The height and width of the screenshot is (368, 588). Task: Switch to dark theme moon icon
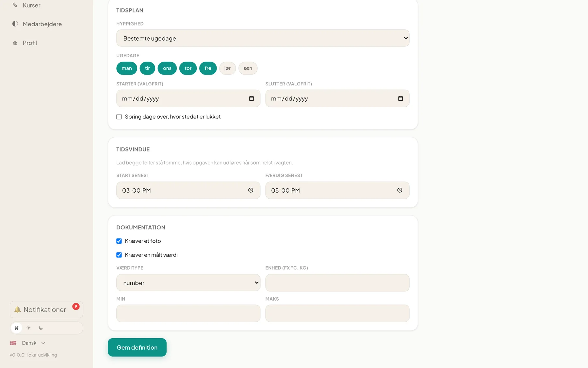(x=41, y=328)
